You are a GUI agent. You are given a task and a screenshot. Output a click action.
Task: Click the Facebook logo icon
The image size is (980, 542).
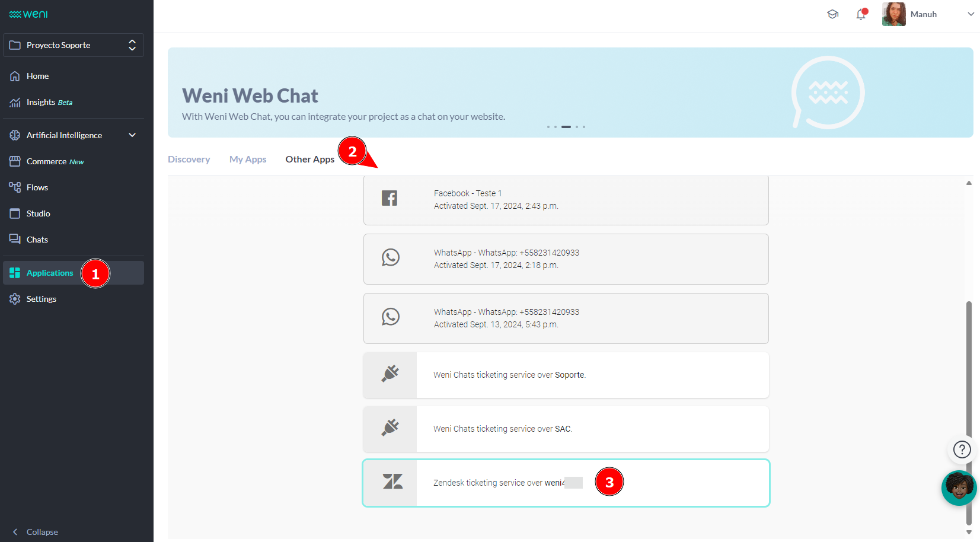[x=390, y=198]
